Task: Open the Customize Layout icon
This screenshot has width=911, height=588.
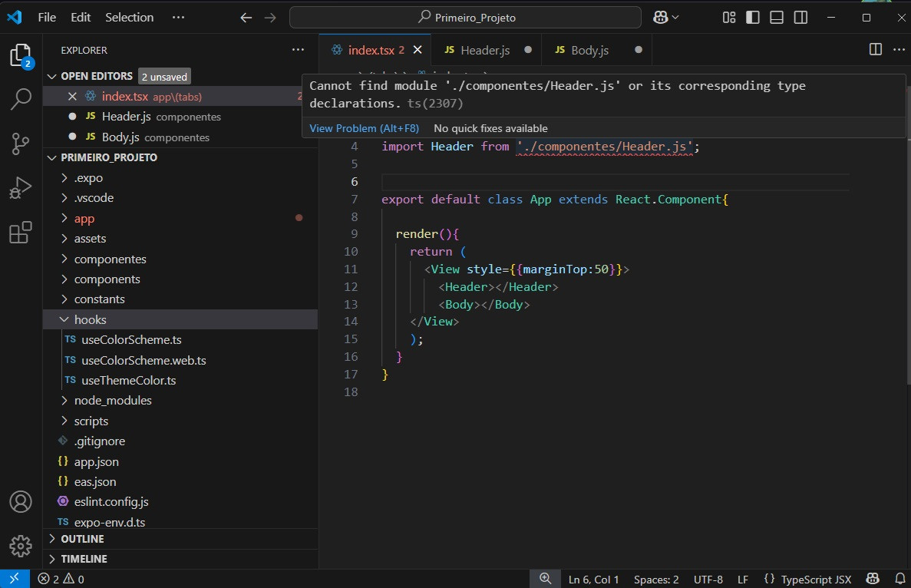Action: tap(729, 18)
